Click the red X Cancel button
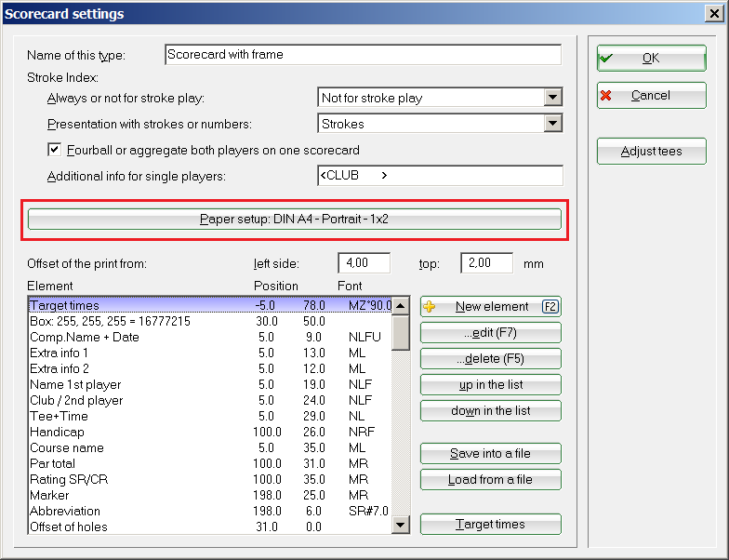Image resolution: width=729 pixels, height=560 pixels. [x=651, y=96]
